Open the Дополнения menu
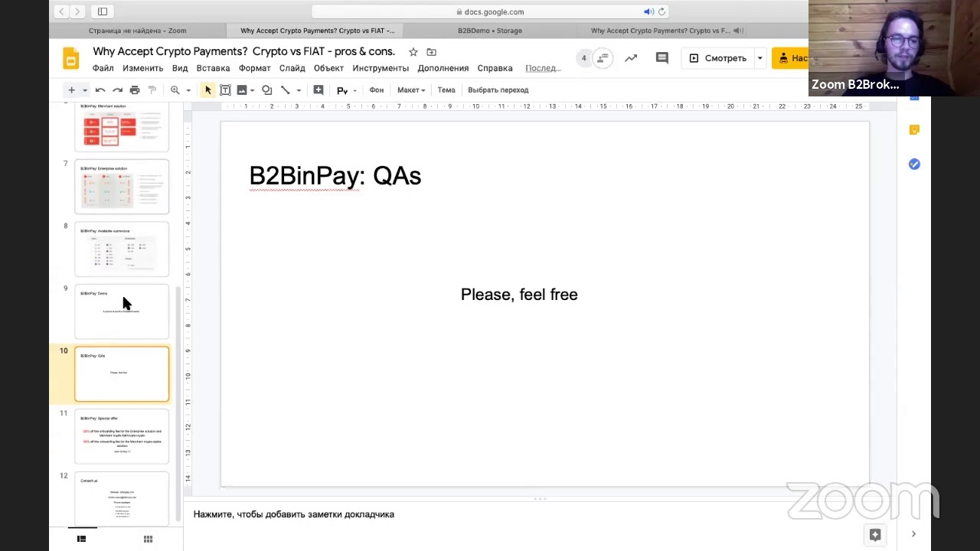This screenshot has width=980, height=551. 443,68
